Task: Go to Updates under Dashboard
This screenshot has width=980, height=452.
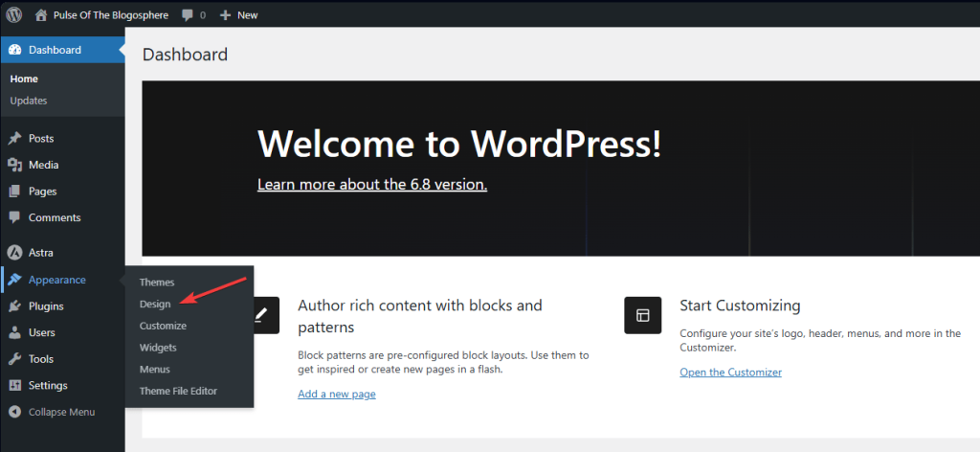Action: (29, 101)
